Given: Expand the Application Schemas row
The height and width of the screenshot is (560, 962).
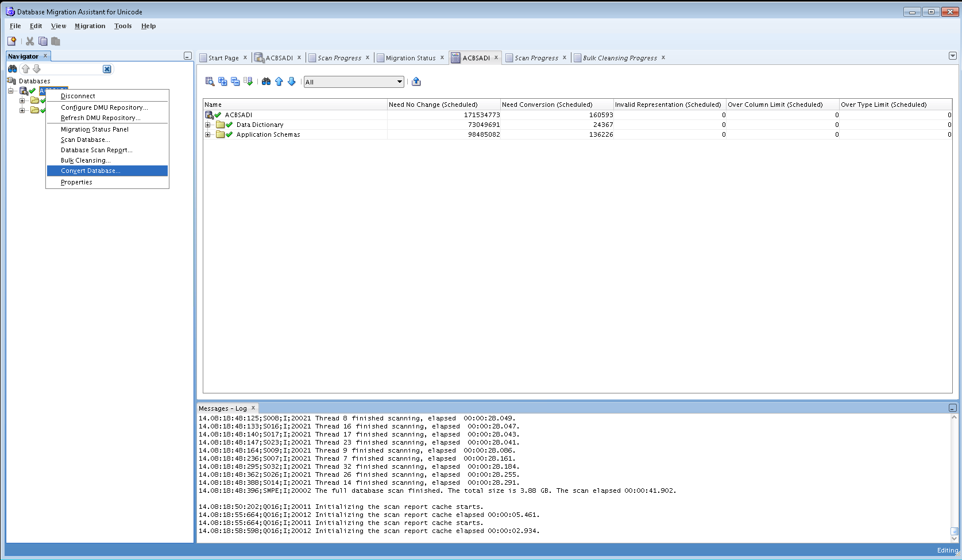Looking at the screenshot, I should (208, 134).
